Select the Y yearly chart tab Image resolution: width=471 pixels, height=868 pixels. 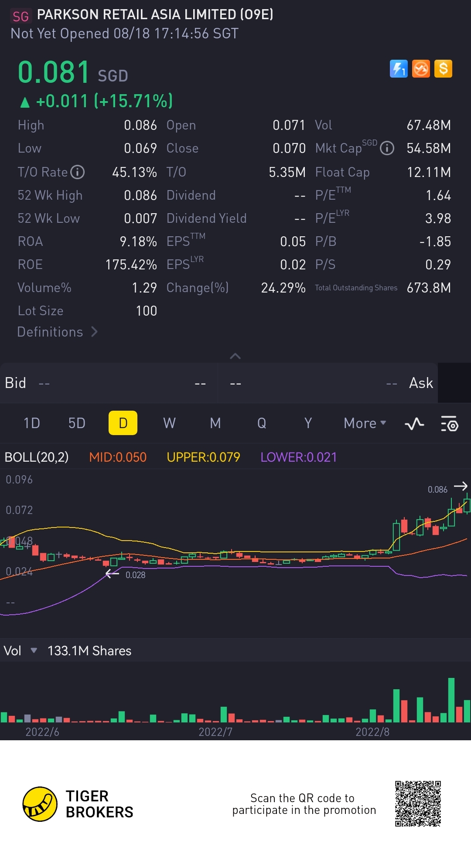click(x=308, y=423)
